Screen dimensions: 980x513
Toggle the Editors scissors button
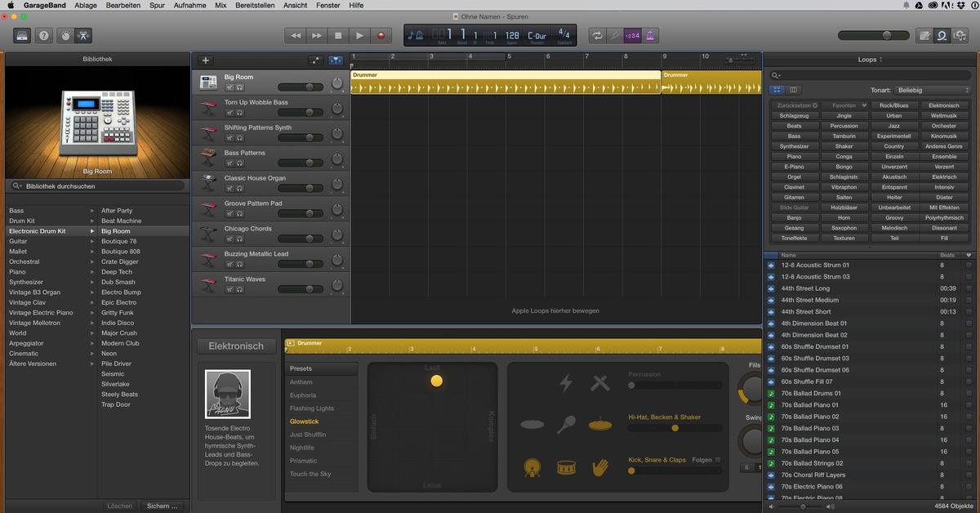pyautogui.click(x=84, y=36)
